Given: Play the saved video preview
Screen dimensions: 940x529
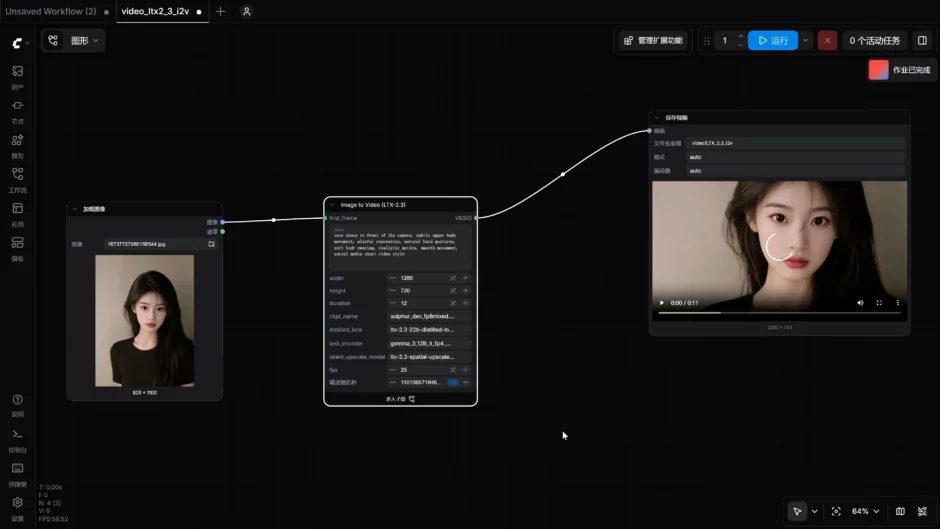Looking at the screenshot, I should (x=662, y=303).
